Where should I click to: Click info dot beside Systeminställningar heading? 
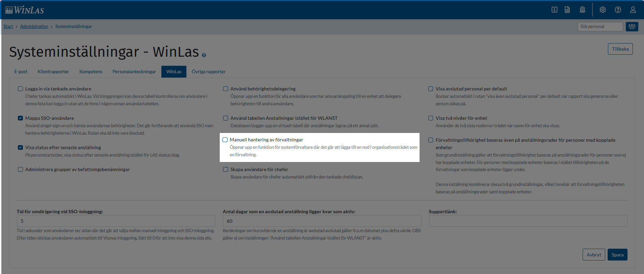tap(204, 55)
